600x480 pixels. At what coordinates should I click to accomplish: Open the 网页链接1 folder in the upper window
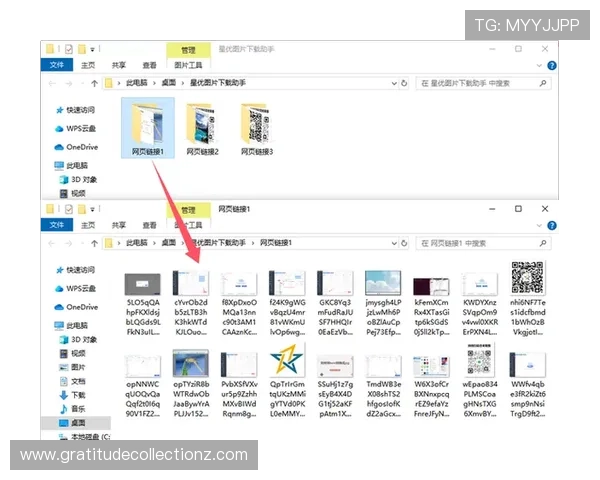148,128
